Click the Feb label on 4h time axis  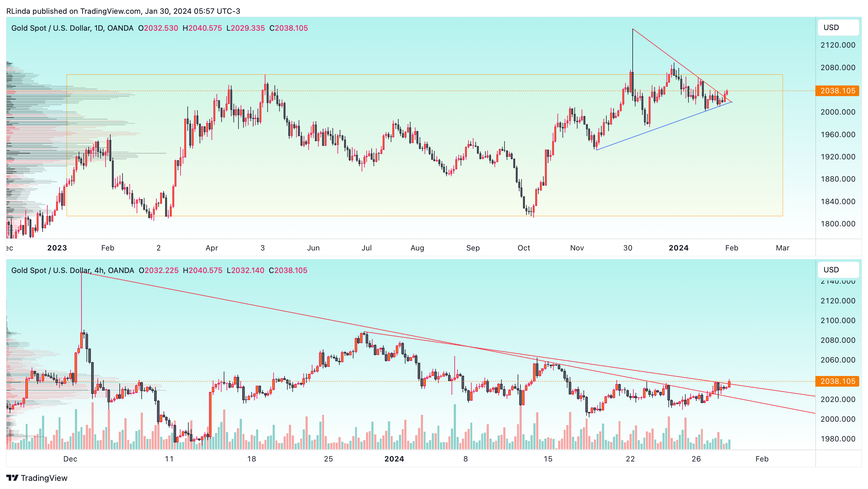(x=762, y=459)
